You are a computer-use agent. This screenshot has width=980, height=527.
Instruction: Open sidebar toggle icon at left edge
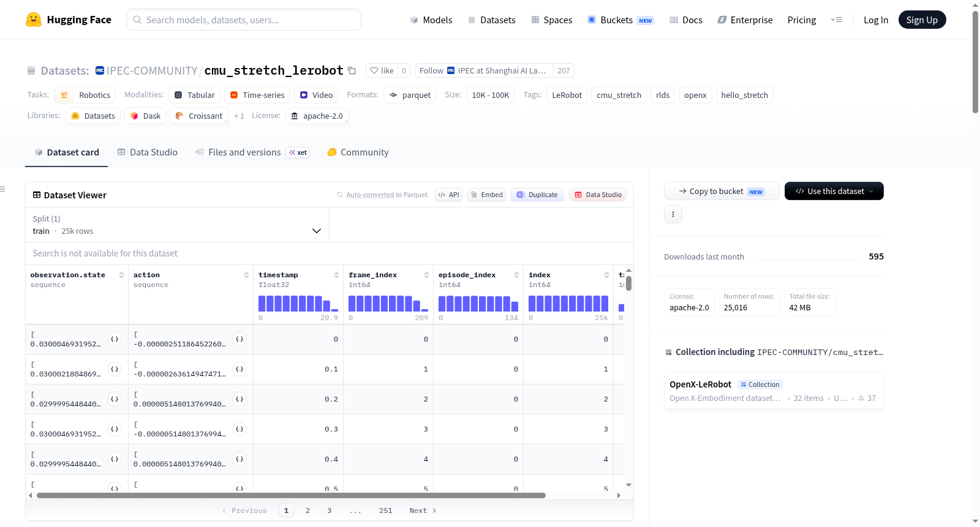pos(3,189)
